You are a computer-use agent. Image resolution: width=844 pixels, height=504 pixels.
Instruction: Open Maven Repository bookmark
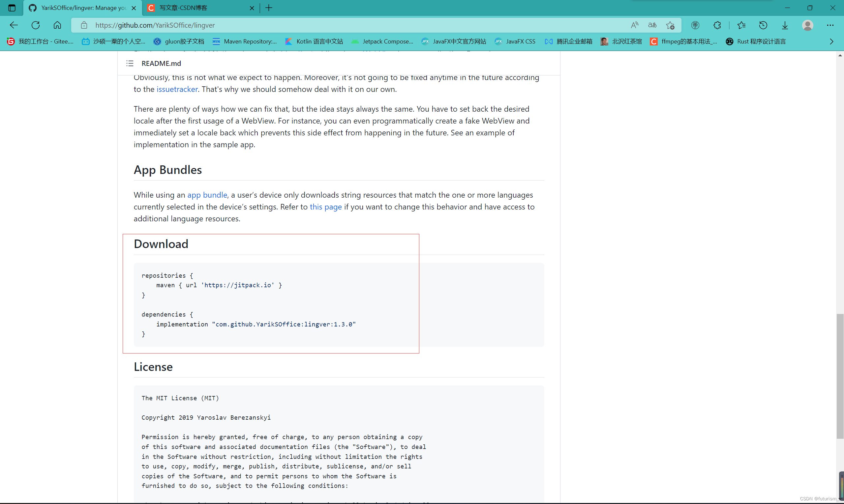coord(245,42)
